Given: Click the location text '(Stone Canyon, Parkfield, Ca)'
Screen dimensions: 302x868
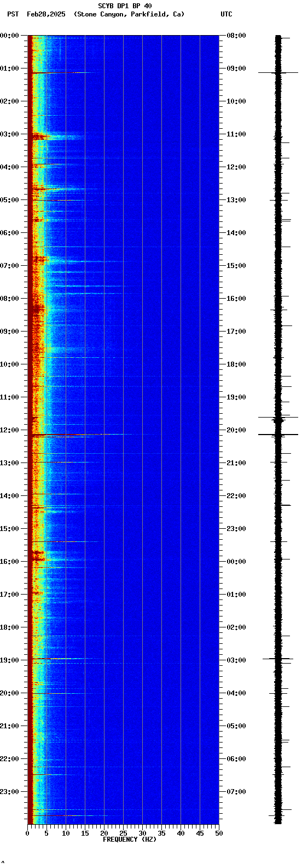Looking at the screenshot, I should click(x=129, y=14).
